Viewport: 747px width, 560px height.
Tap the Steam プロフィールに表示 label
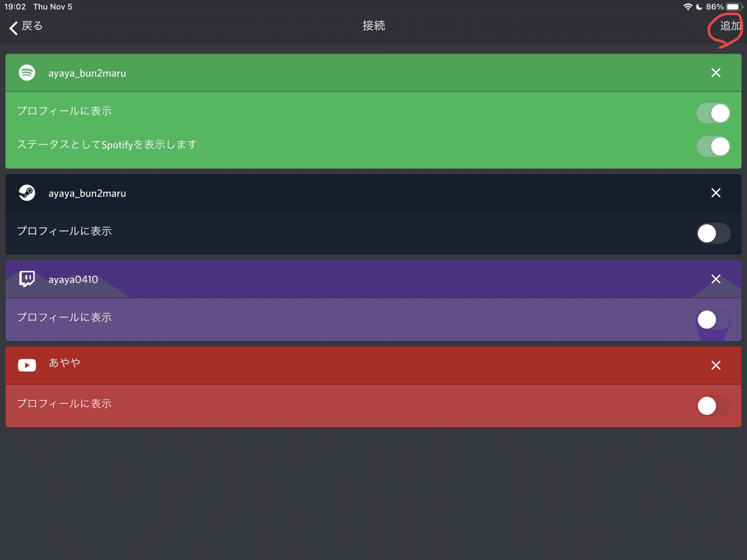pos(64,231)
